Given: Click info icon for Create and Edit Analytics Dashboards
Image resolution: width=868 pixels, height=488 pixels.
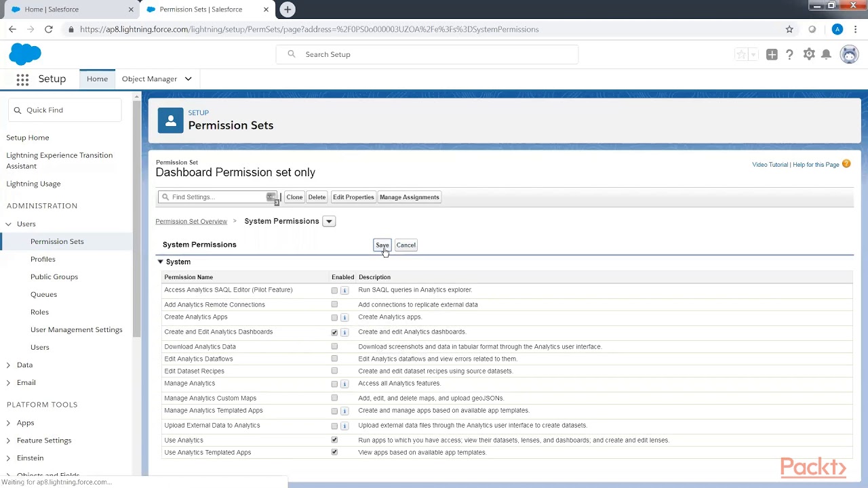Looking at the screenshot, I should pyautogui.click(x=344, y=332).
